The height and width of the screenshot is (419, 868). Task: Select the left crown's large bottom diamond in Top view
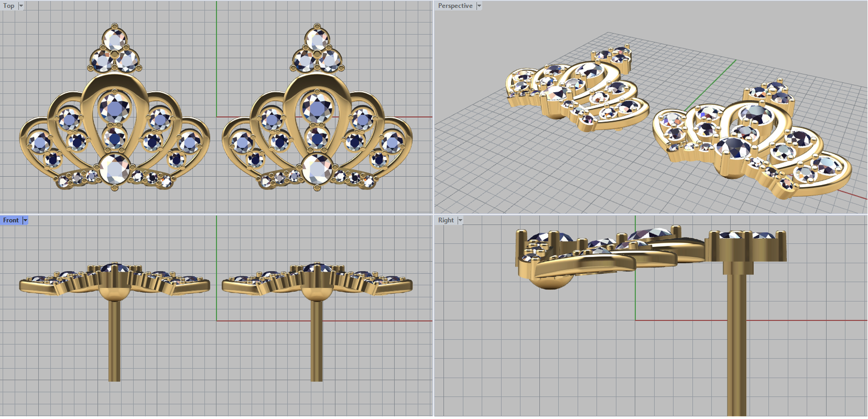[x=114, y=168]
